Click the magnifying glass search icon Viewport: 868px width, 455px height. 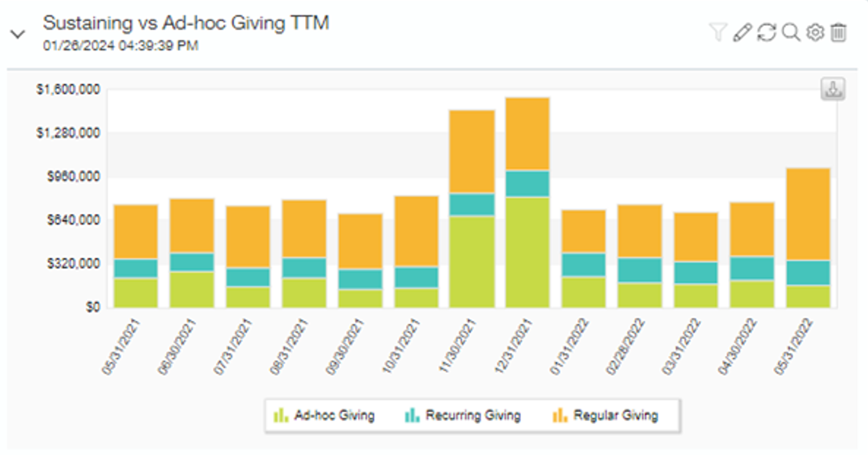coord(791,32)
